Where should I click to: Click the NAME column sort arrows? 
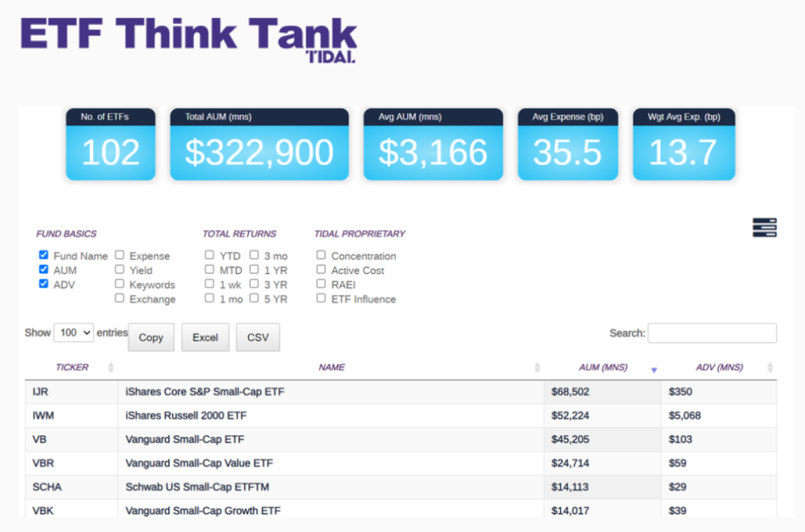point(537,368)
